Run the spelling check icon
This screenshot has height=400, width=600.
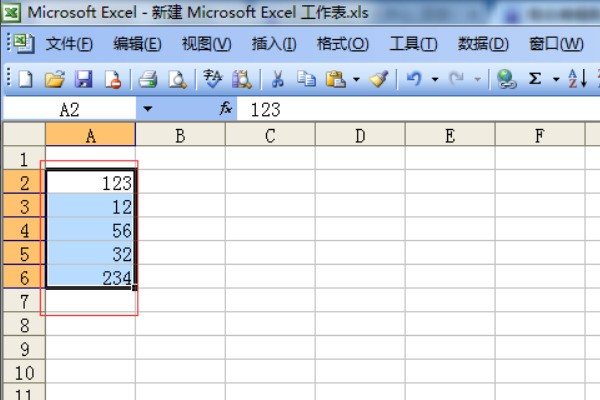(212, 78)
